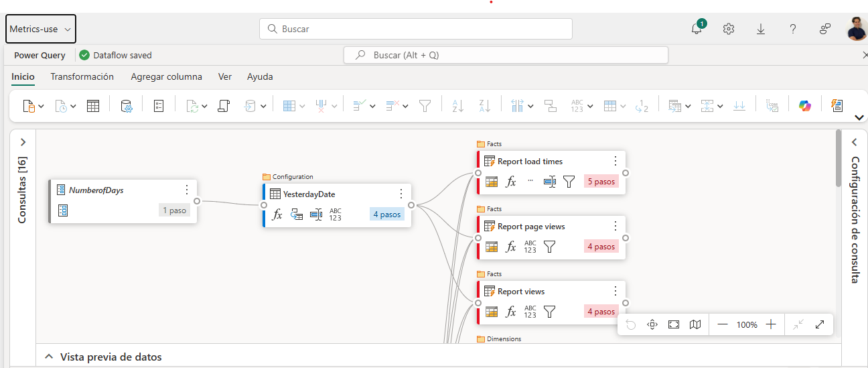Viewport: 868px width, 368px height.
Task: Open notifications bell icon
Action: [x=697, y=29]
